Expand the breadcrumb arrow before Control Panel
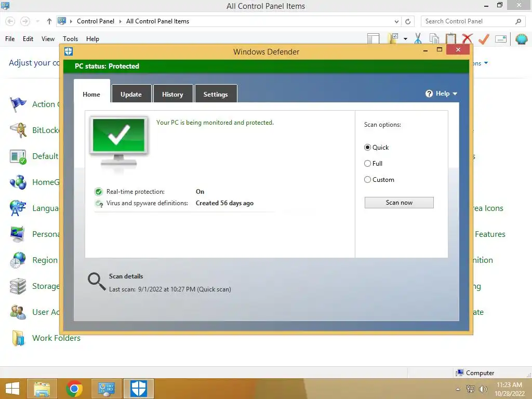This screenshot has height=399, width=532. coord(71,21)
